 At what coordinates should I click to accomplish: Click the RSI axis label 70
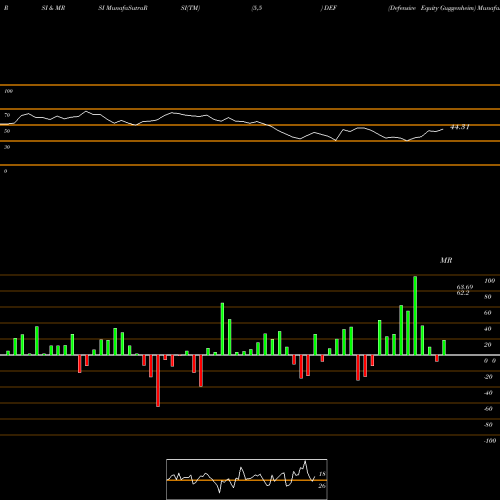click(7, 115)
